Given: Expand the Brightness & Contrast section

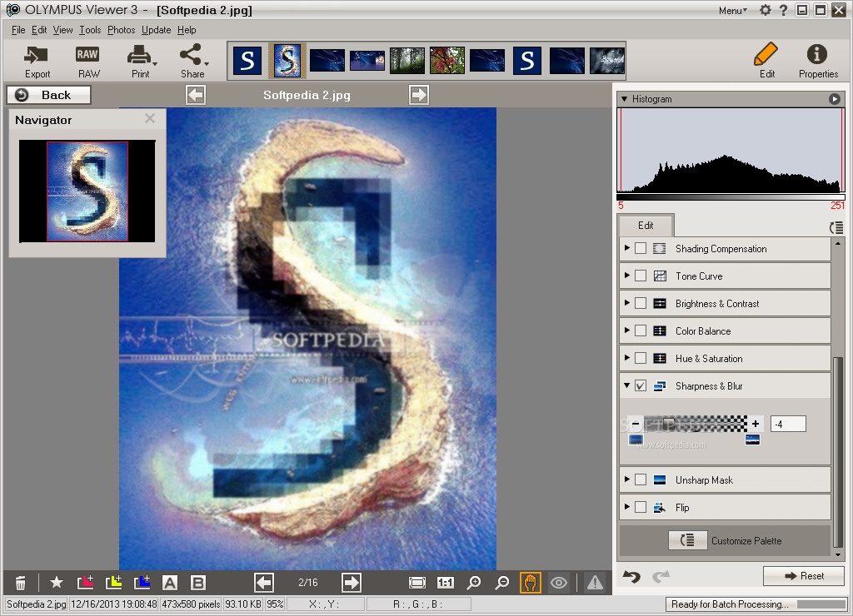Looking at the screenshot, I should (x=627, y=303).
